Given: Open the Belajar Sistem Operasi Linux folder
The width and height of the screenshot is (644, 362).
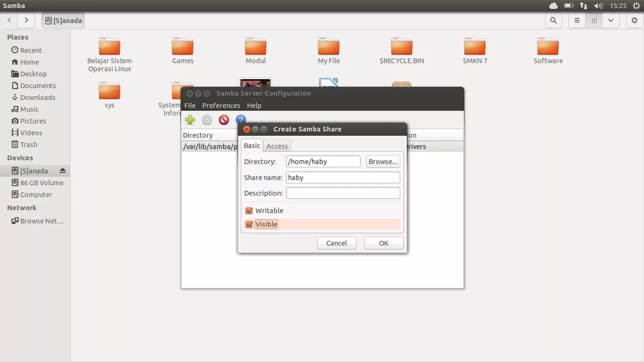Looking at the screenshot, I should tap(109, 55).
